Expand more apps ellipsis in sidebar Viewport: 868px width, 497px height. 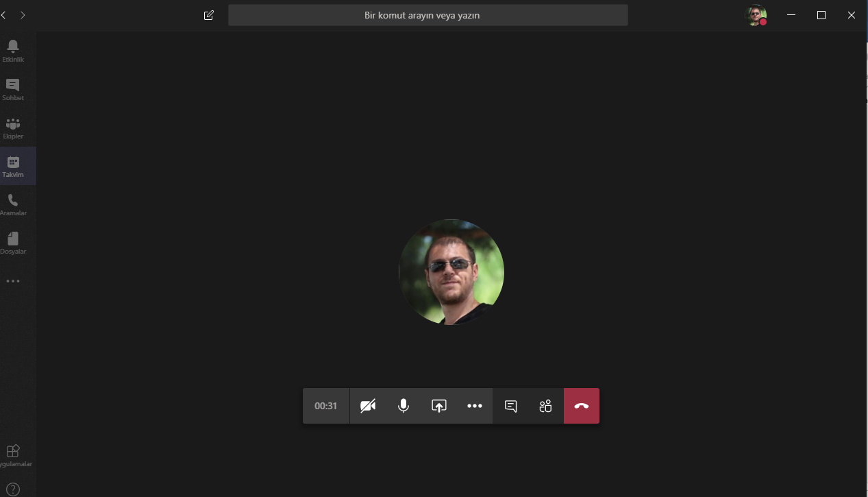[12, 281]
